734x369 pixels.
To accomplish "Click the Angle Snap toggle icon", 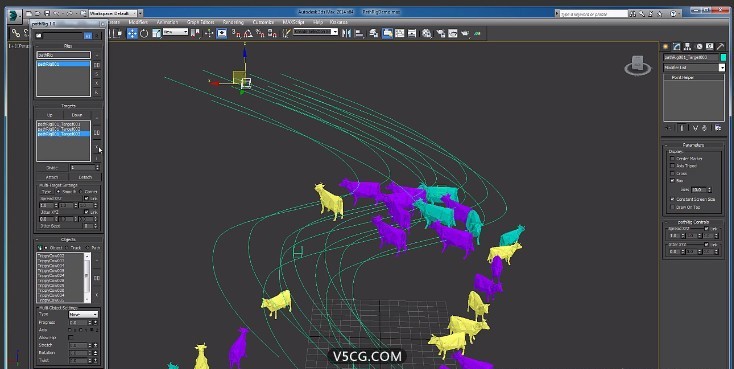I will point(248,33).
